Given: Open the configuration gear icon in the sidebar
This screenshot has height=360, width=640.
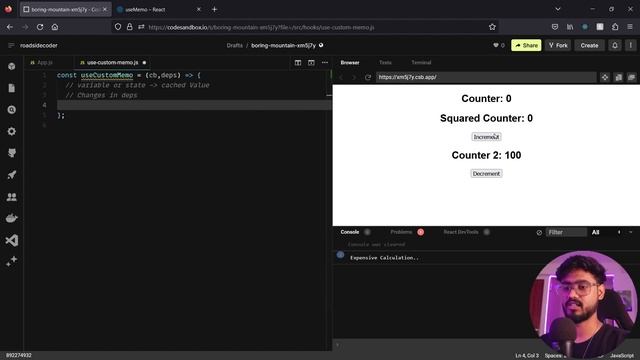Looking at the screenshot, I should click(11, 131).
